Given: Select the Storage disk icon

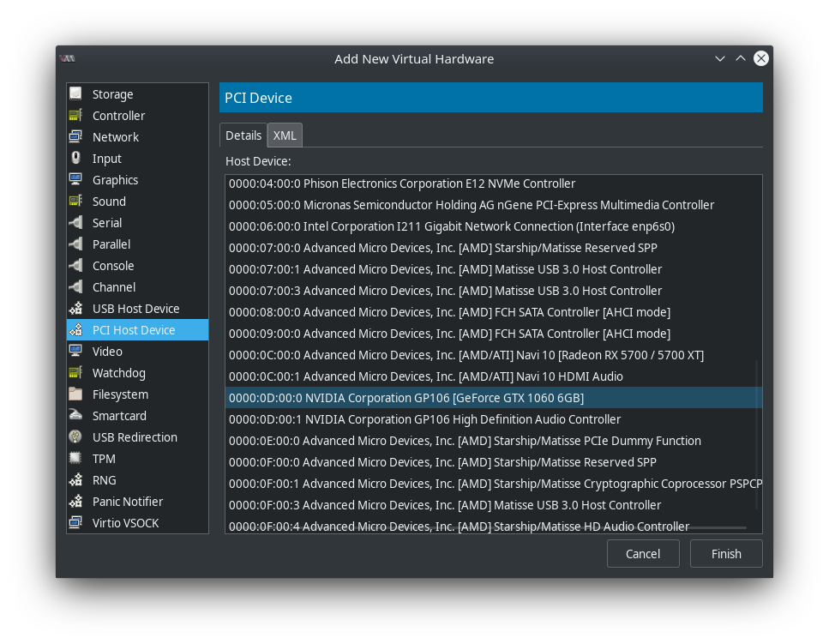Looking at the screenshot, I should point(75,93).
